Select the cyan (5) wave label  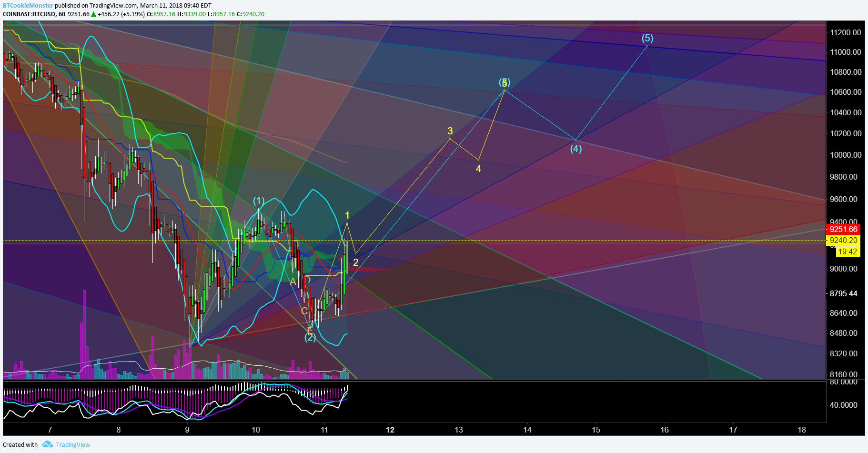[647, 38]
